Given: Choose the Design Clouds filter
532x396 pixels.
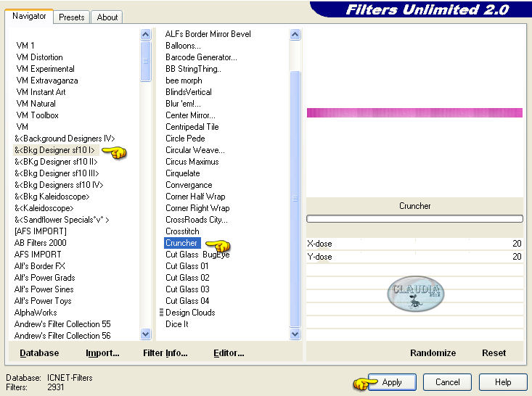Looking at the screenshot, I should coord(190,313).
